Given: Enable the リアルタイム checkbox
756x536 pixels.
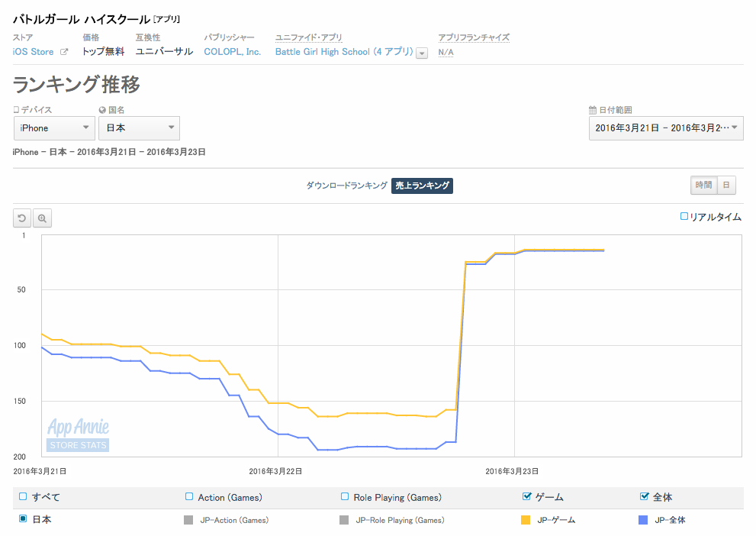Looking at the screenshot, I should point(684,216).
